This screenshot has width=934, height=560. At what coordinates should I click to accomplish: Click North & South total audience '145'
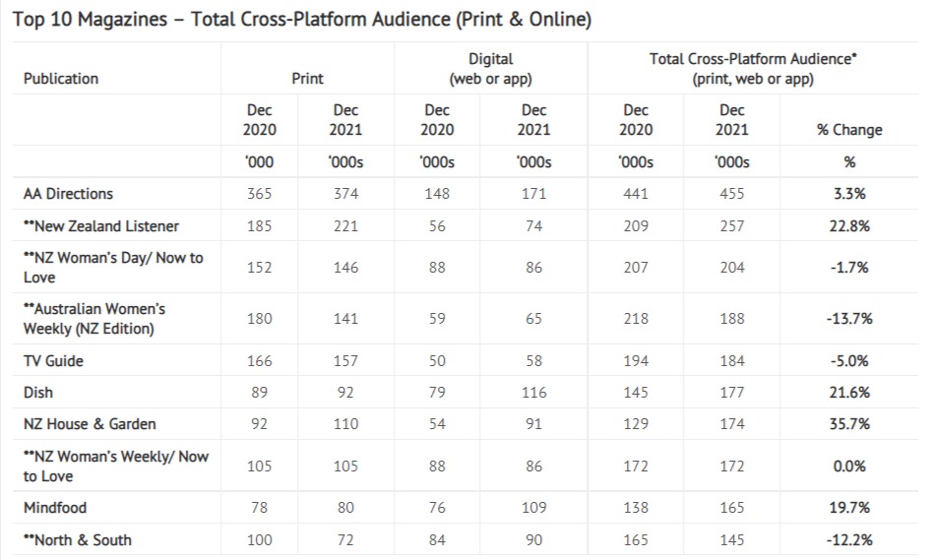pos(731,540)
